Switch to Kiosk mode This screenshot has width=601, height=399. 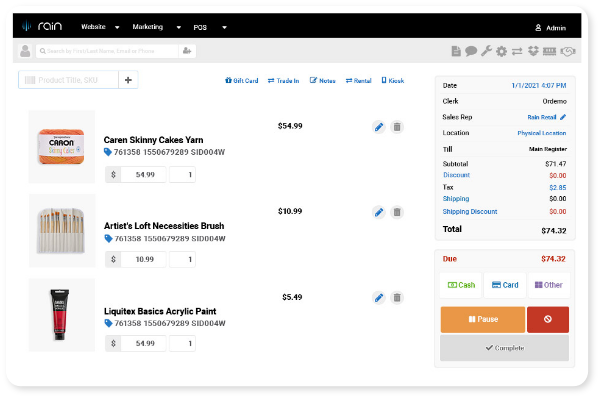click(x=392, y=80)
